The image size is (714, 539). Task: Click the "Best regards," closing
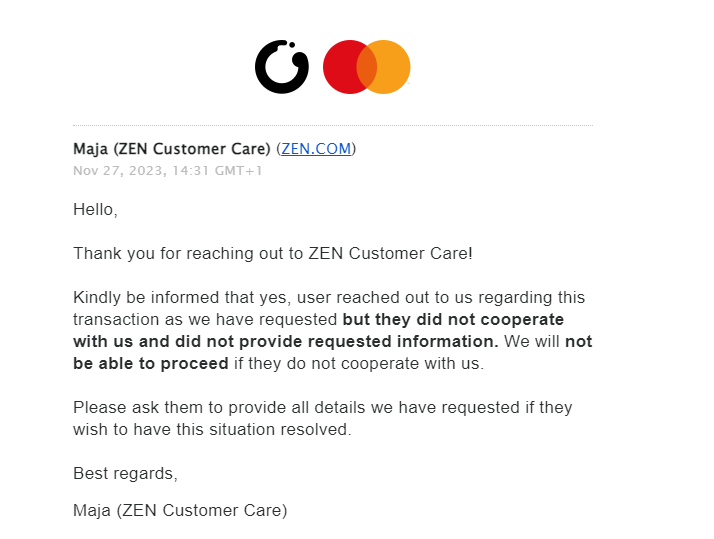tap(125, 473)
